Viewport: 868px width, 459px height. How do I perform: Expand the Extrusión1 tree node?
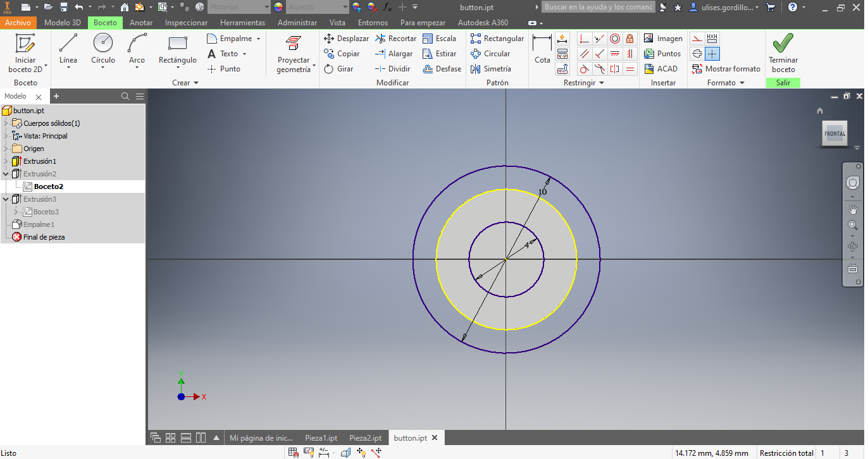click(6, 161)
